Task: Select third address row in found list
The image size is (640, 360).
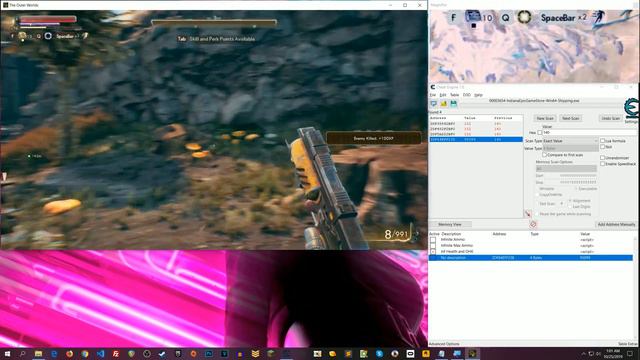Action: tap(476, 134)
